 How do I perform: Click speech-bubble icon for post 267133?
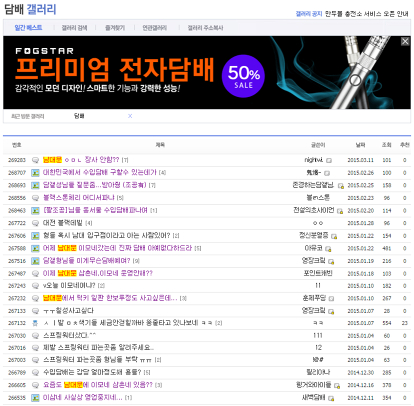(35, 311)
